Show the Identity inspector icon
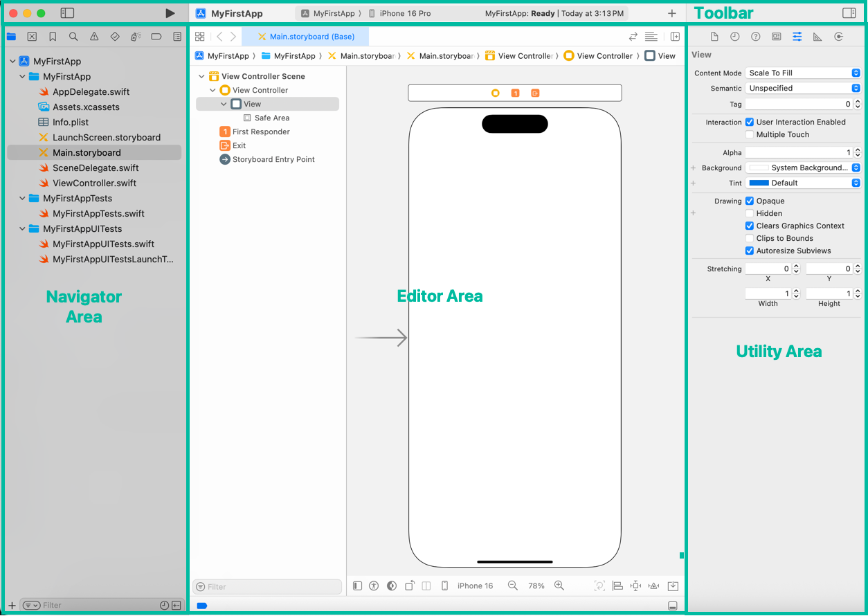 click(777, 37)
